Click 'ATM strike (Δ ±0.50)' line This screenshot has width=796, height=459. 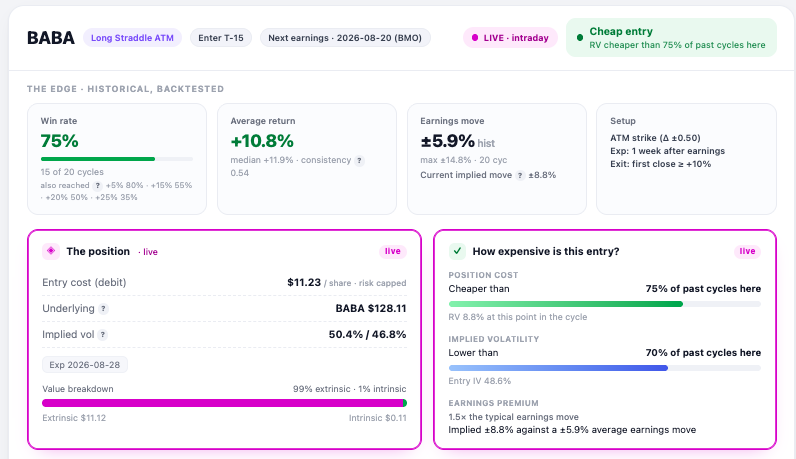[655, 138]
